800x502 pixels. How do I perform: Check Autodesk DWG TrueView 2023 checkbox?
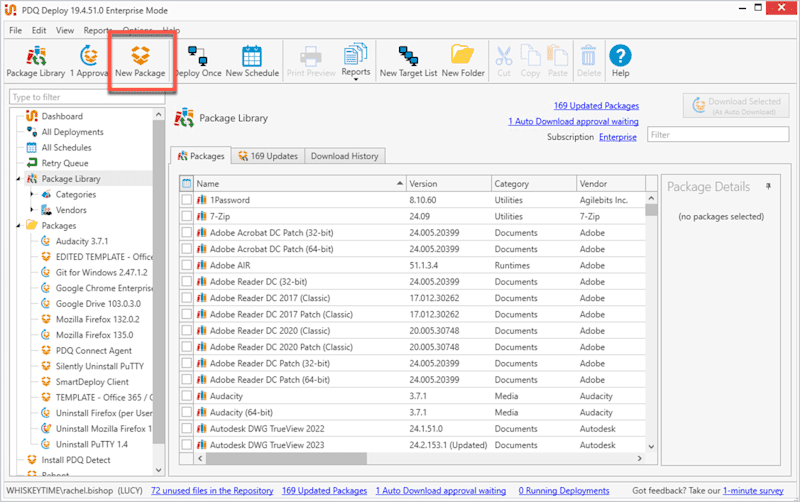(187, 445)
